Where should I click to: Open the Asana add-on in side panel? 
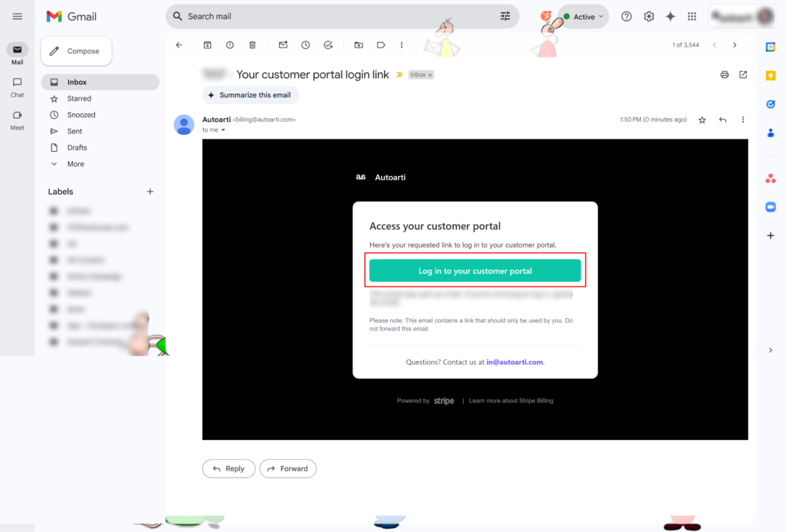point(770,179)
